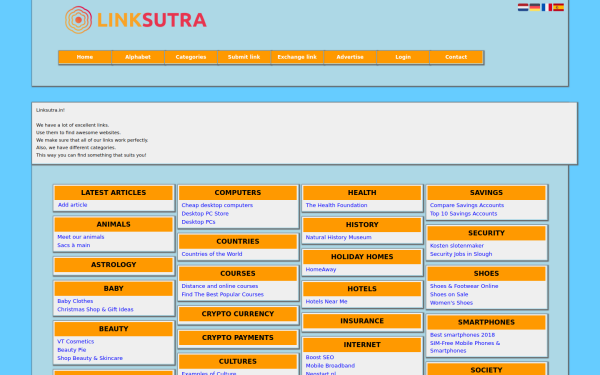Open the Baby category header
600x375 pixels.
114,289
